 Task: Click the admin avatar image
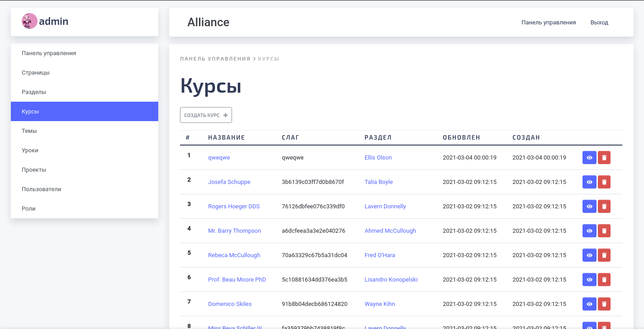29,21
